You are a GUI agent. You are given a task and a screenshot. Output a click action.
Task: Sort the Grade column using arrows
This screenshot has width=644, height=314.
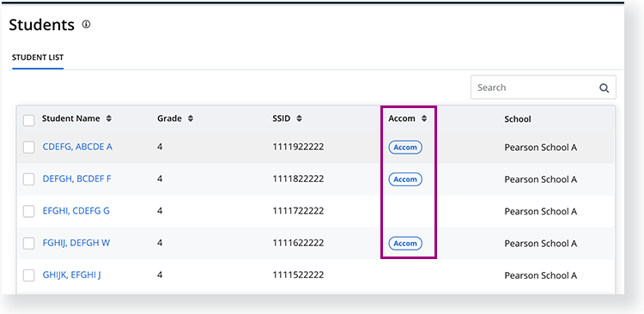click(x=190, y=118)
